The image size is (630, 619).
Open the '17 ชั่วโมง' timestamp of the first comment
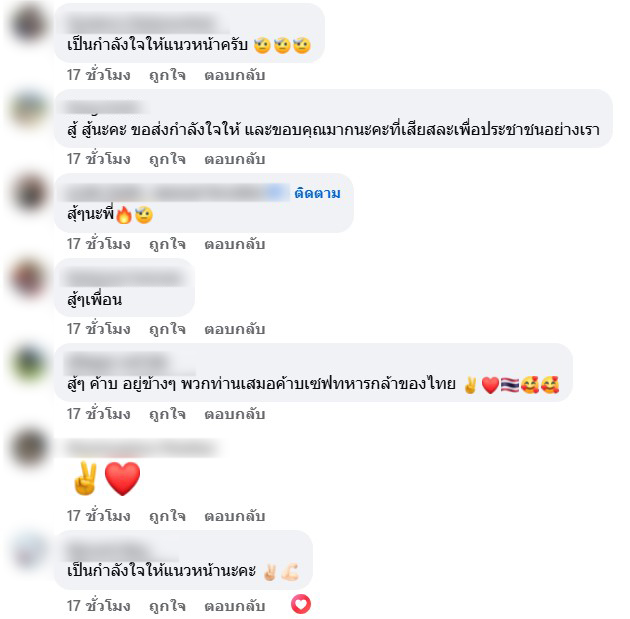(x=98, y=75)
